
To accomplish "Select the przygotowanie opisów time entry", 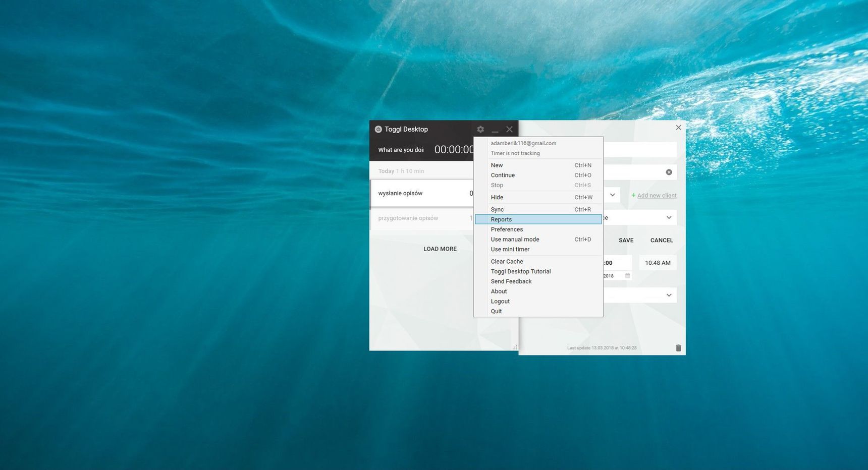I will [x=422, y=218].
